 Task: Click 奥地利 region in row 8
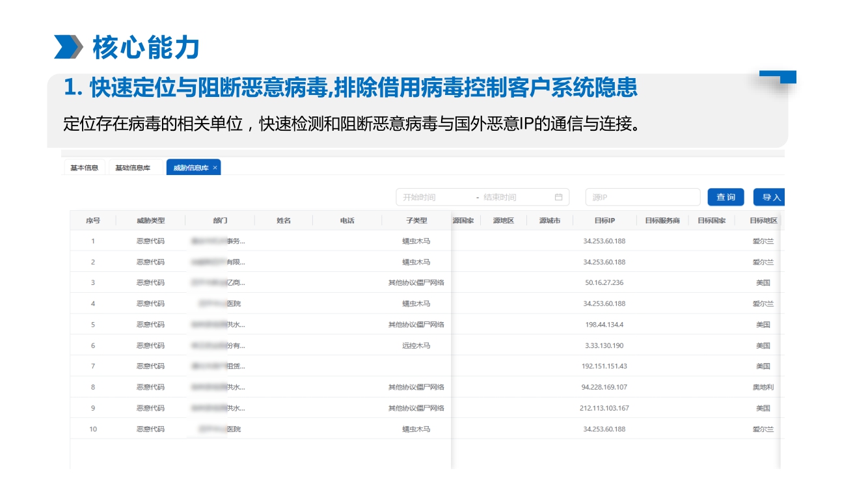coord(763,387)
